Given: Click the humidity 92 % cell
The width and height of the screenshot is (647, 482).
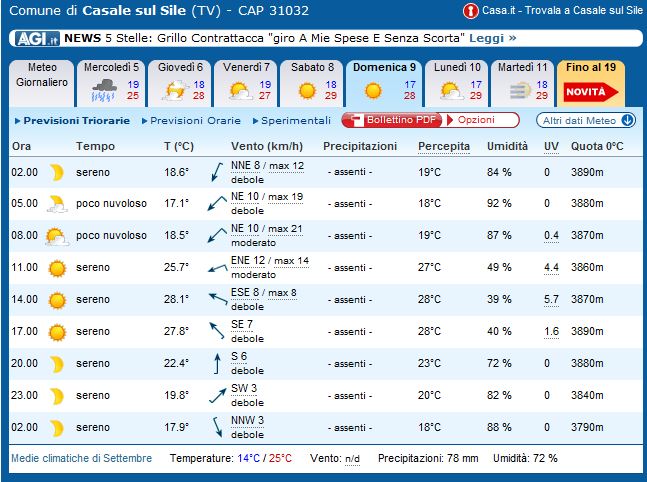Looking at the screenshot, I should (x=499, y=203).
